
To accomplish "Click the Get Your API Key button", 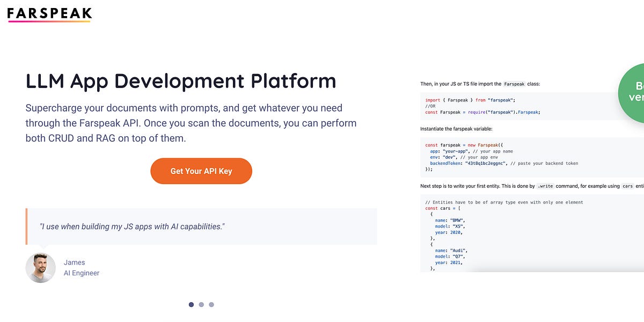I will pos(201,171).
